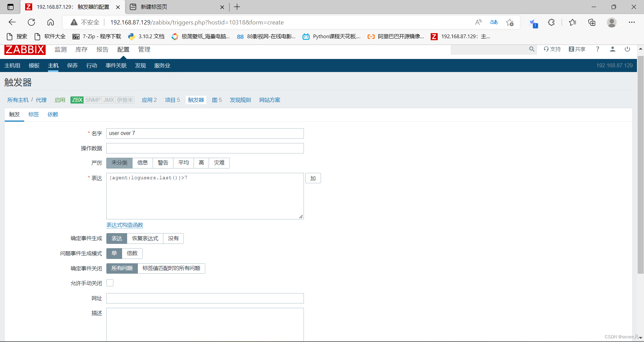Select severity 平均

[183, 163]
